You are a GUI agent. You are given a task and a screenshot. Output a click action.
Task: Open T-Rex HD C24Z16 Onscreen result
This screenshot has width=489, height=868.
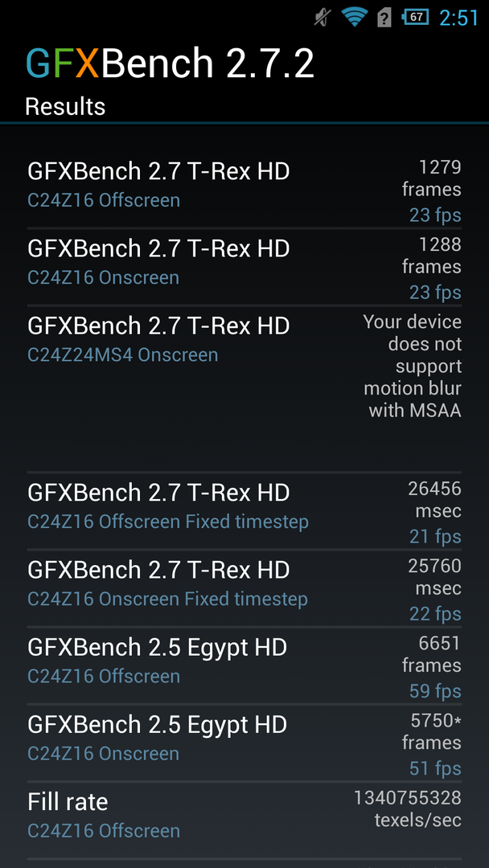[x=158, y=262]
